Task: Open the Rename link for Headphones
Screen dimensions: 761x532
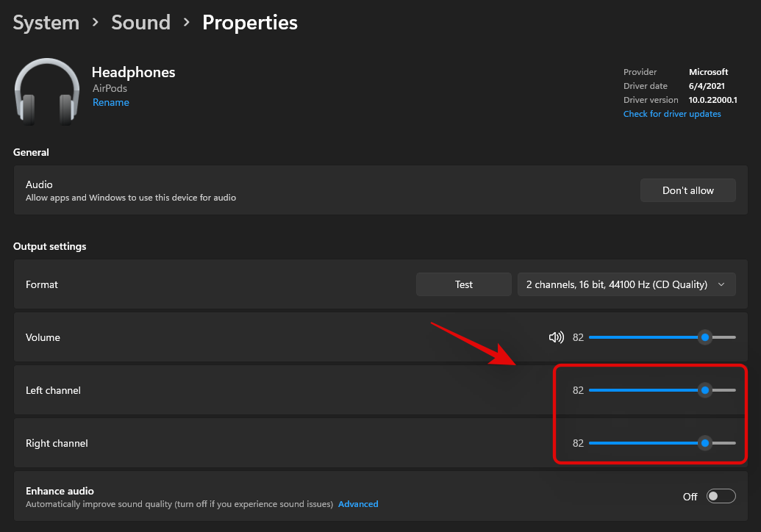Action: tap(110, 102)
